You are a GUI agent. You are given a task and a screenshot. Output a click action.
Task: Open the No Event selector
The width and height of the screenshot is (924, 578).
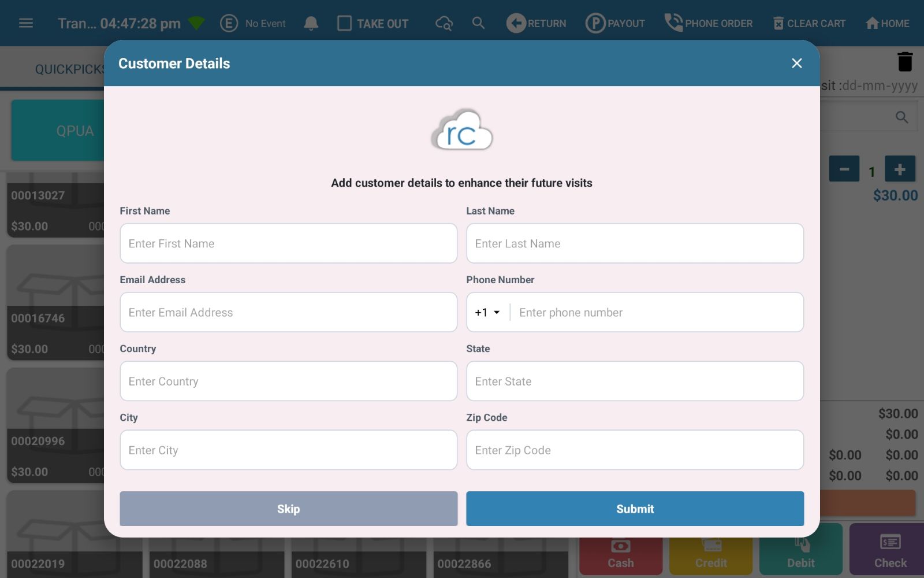[x=253, y=23]
